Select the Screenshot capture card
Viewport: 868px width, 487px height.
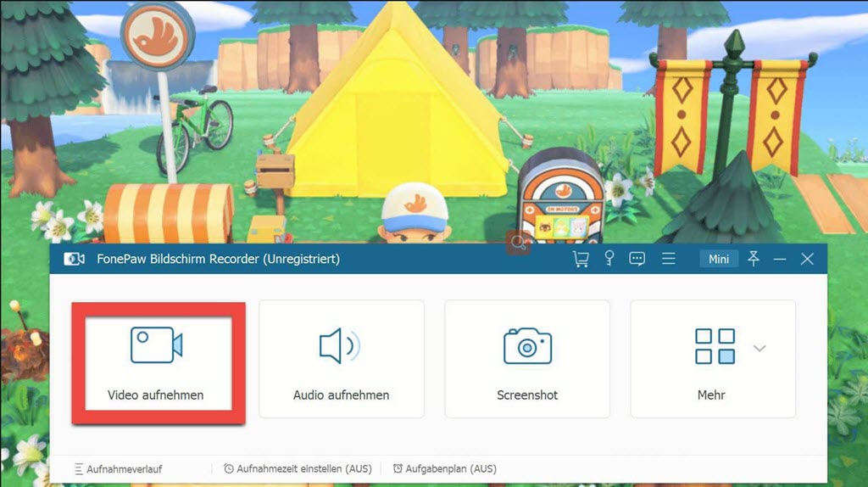(527, 359)
